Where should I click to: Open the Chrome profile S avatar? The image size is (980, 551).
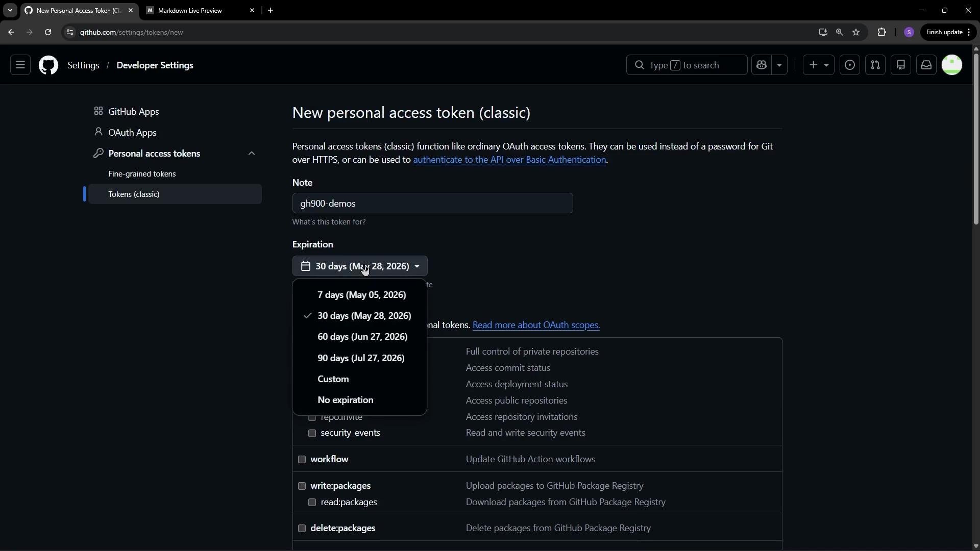(909, 32)
